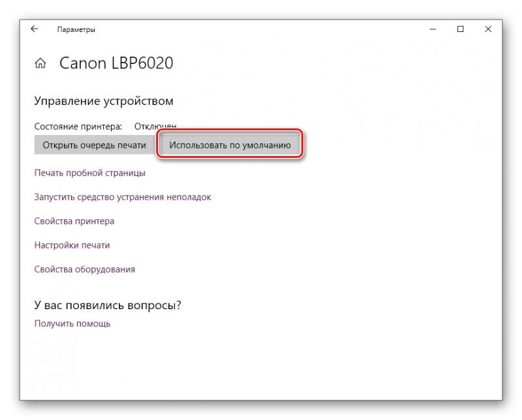Launch Запустить средство устранения неполадок
Screen dimensions: 522x420
(x=123, y=197)
